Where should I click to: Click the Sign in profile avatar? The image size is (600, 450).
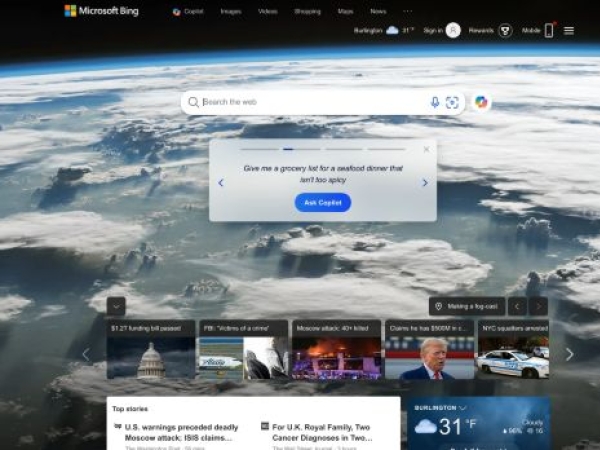tap(453, 30)
